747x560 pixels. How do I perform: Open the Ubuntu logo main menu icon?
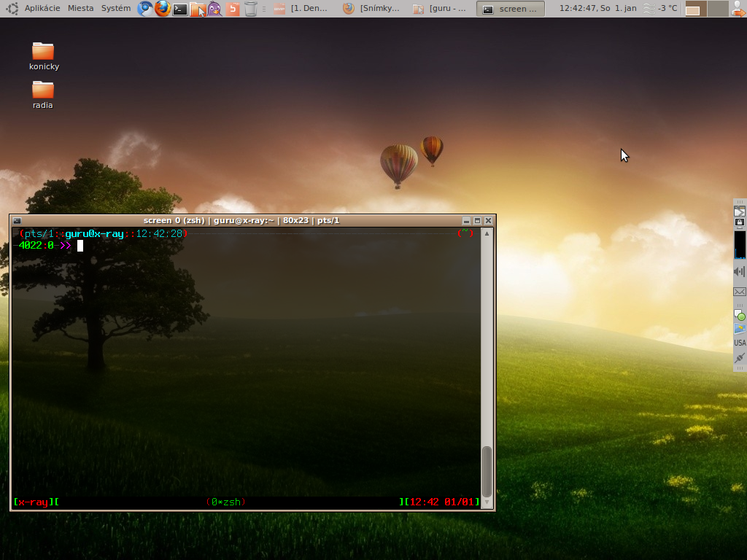(x=12, y=8)
